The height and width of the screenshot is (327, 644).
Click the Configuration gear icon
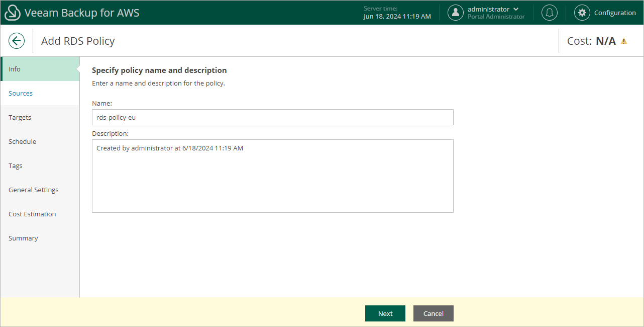tap(582, 13)
